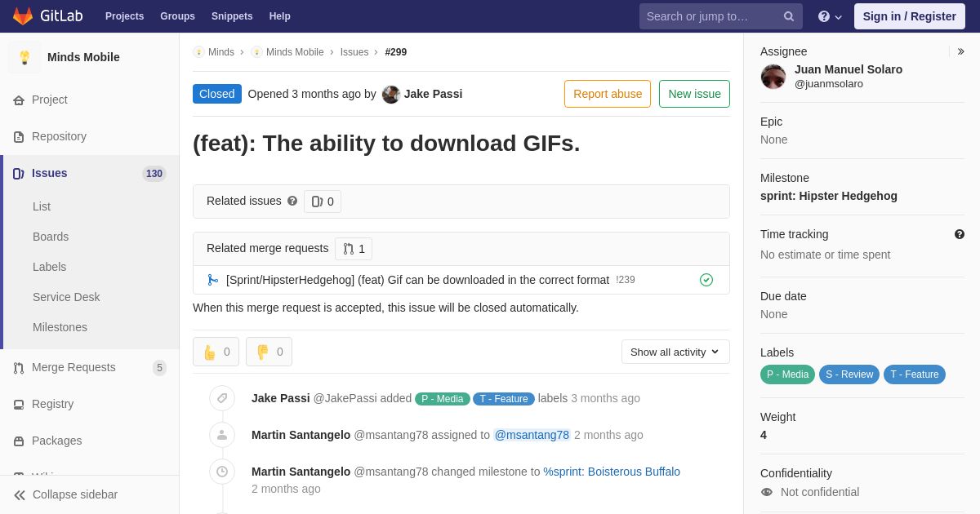Give a thumbs up reaction
The width and height of the screenshot is (980, 514).
point(216,352)
